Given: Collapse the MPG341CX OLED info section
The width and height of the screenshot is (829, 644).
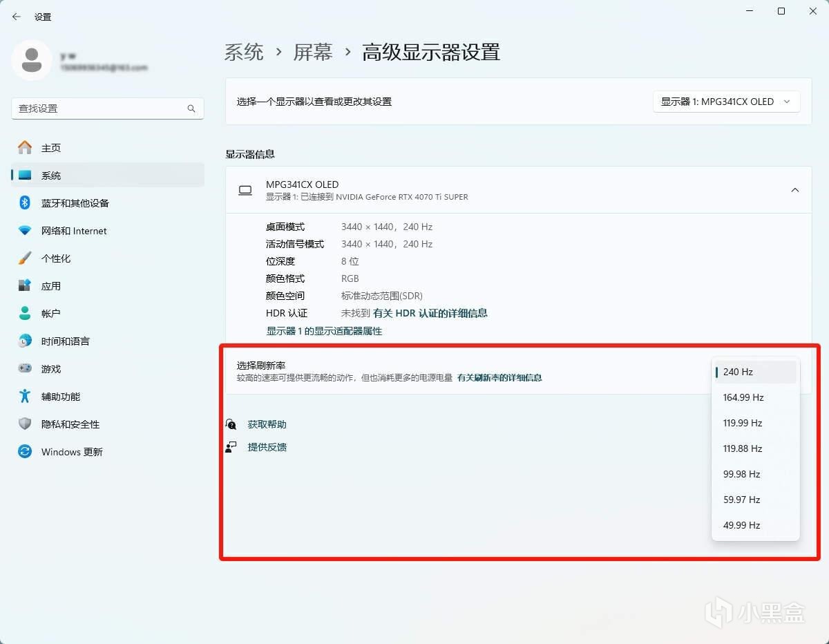Looking at the screenshot, I should [795, 190].
